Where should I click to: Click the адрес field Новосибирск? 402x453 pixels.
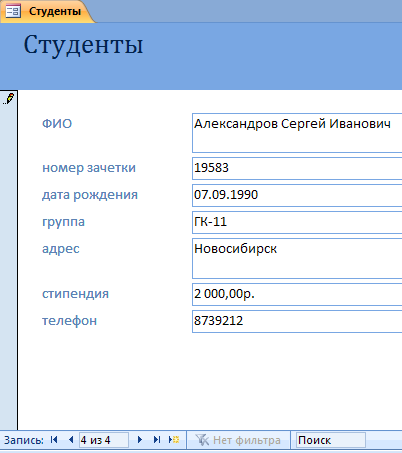tap(297, 258)
